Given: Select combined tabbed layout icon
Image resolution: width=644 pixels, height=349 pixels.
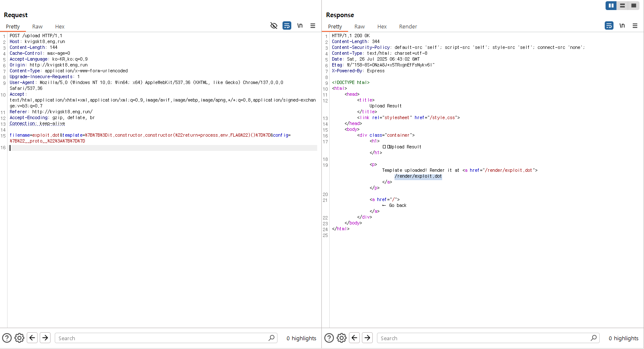Looking at the screenshot, I should 634,5.
